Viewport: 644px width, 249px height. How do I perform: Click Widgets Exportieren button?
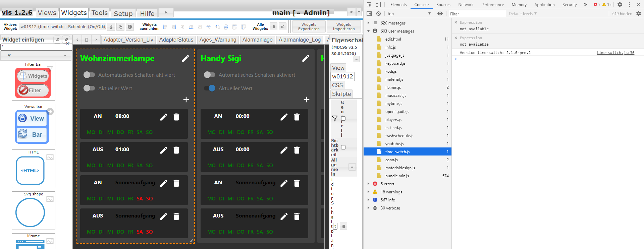pos(309,27)
